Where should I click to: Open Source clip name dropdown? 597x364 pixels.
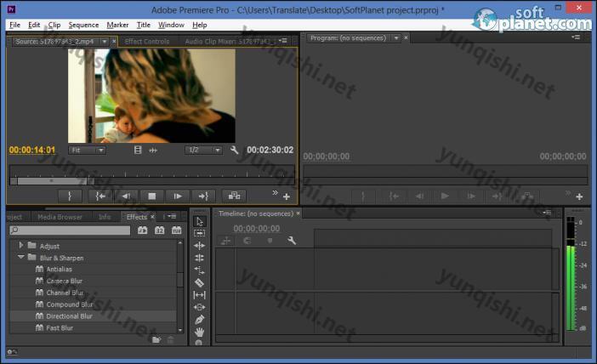tap(105, 41)
